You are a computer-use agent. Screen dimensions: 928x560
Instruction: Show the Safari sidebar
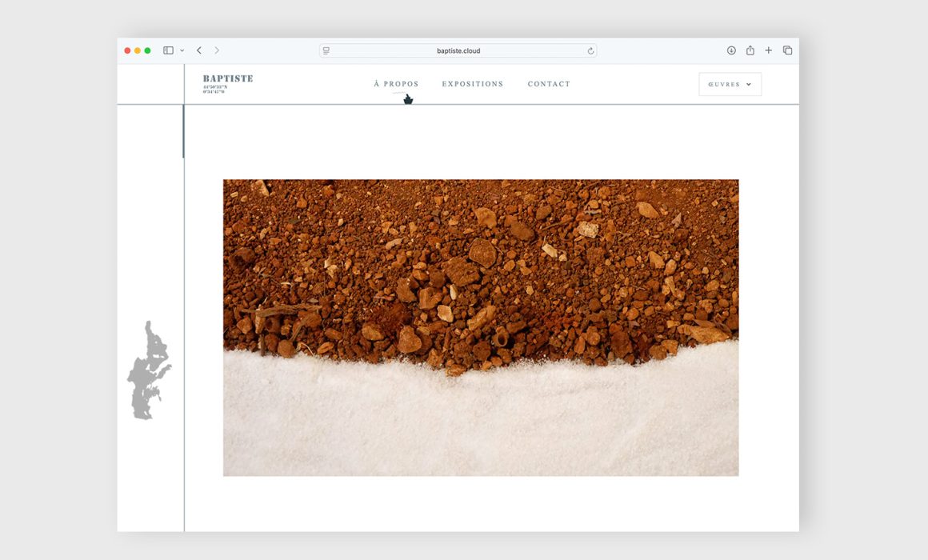point(168,50)
